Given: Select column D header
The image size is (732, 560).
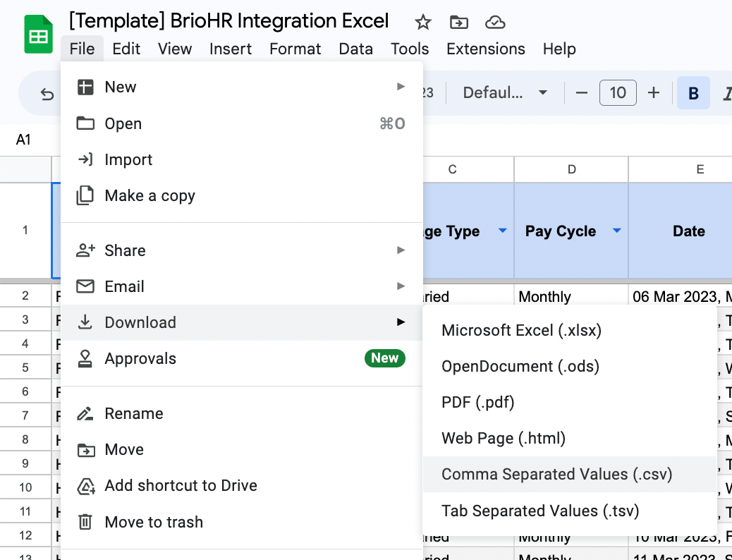Looking at the screenshot, I should pos(571,169).
